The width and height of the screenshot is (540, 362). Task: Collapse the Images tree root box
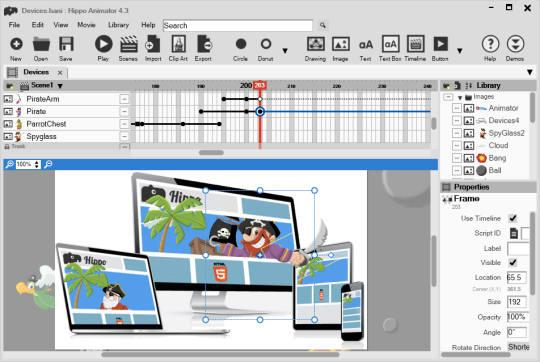pyautogui.click(x=448, y=97)
